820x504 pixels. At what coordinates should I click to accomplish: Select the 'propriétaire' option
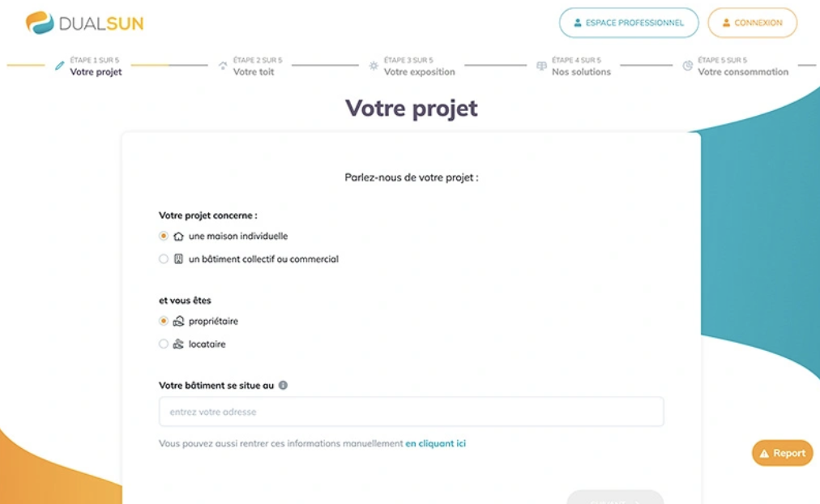pyautogui.click(x=164, y=321)
